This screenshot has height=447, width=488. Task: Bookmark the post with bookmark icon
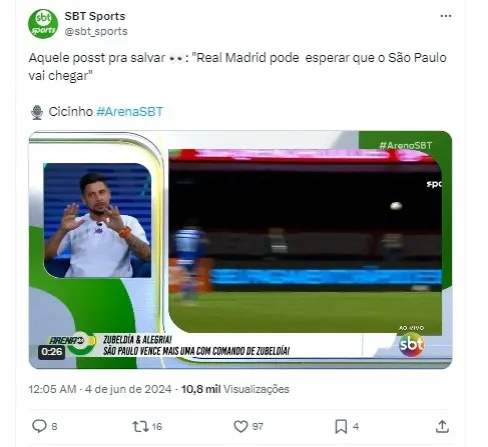tap(341, 426)
